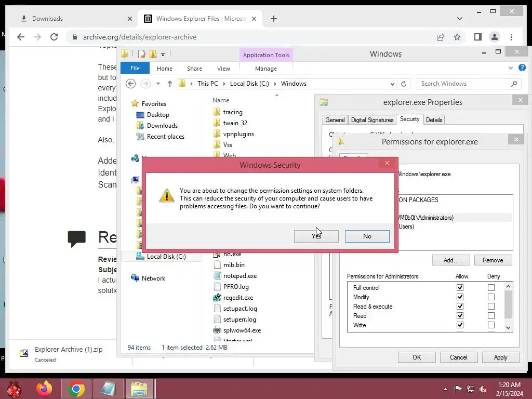Viewport: 532px width, 399px height.
Task: Select Local Disk (C:) in navigation pane
Action: tap(166, 257)
